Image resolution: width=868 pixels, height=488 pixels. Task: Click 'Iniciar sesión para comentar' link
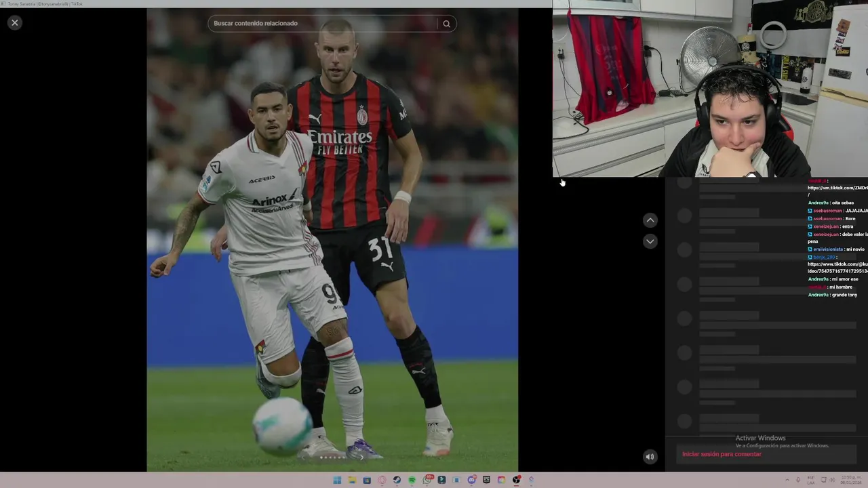[722, 454]
